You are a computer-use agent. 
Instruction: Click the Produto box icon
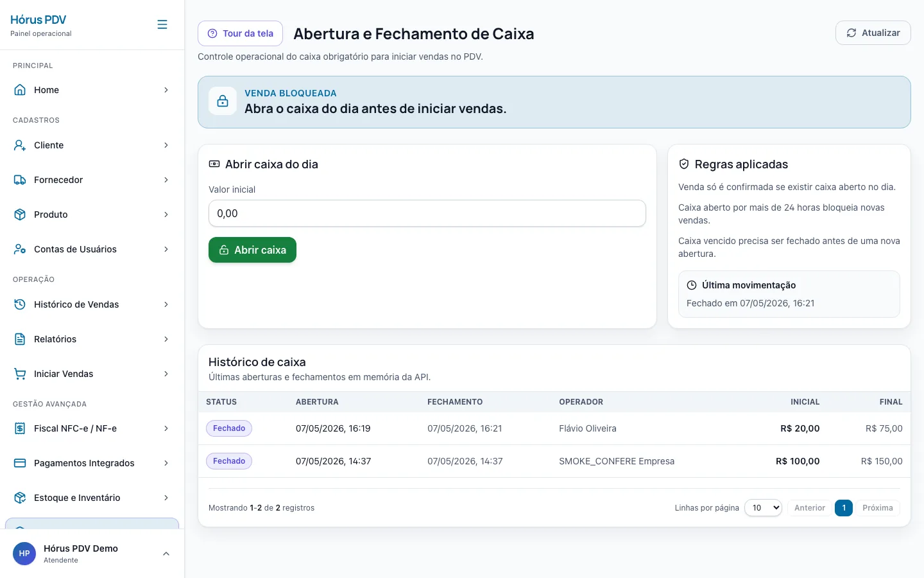coord(20,215)
